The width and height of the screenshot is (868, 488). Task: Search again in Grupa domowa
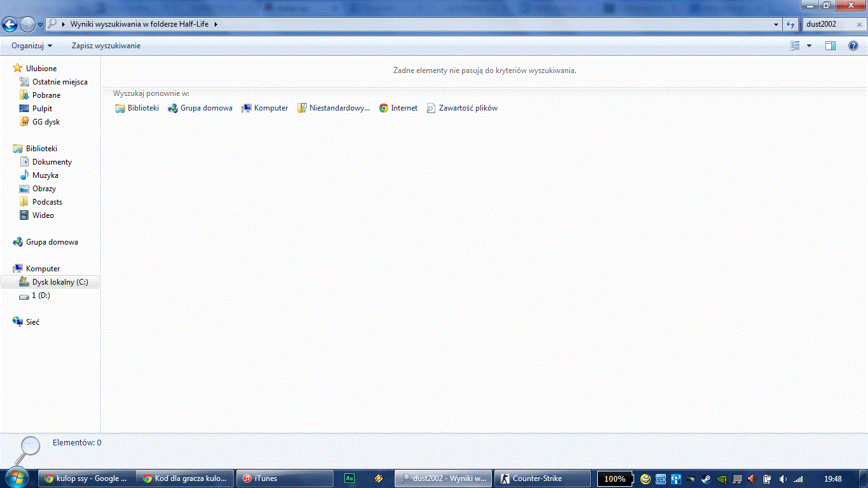click(200, 108)
